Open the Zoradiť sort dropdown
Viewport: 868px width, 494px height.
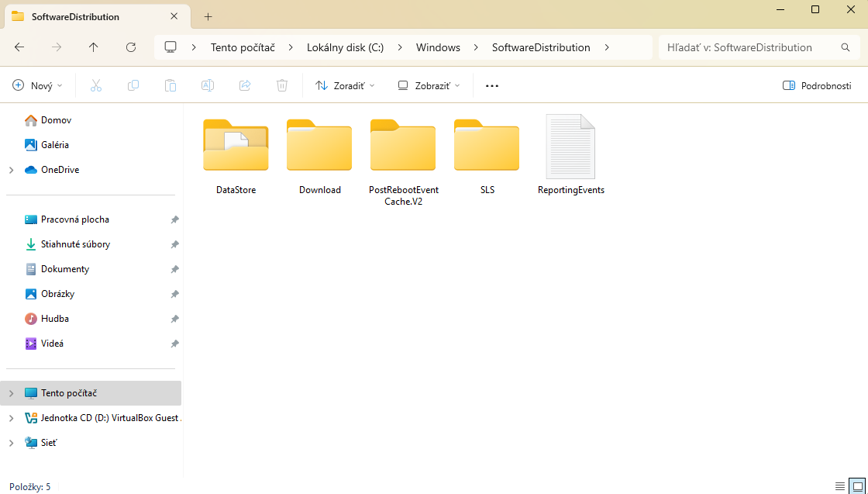(345, 85)
